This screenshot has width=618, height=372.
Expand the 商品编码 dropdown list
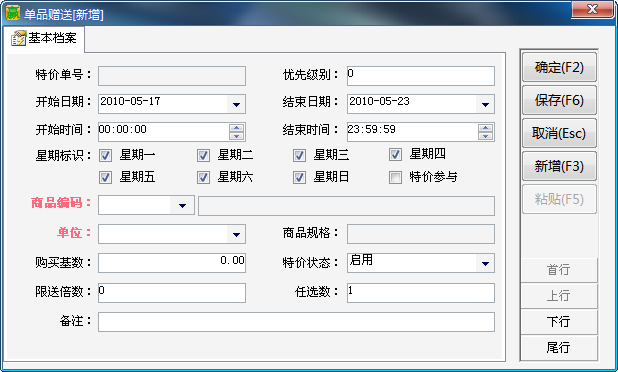182,205
